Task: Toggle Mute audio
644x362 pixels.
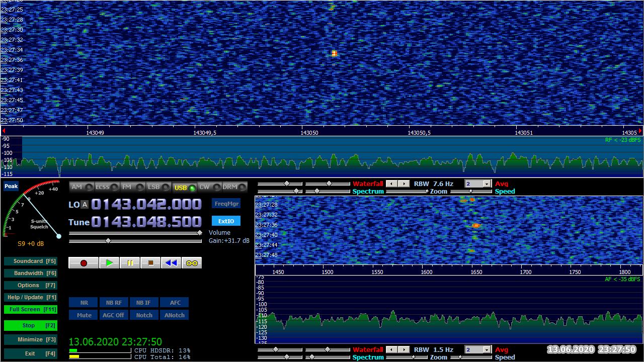Action: pyautogui.click(x=84, y=315)
